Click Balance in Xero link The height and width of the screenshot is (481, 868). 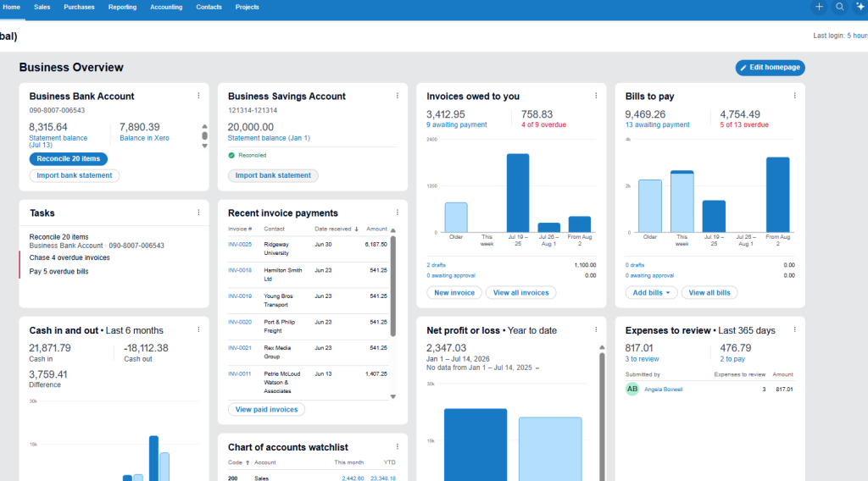pos(144,138)
